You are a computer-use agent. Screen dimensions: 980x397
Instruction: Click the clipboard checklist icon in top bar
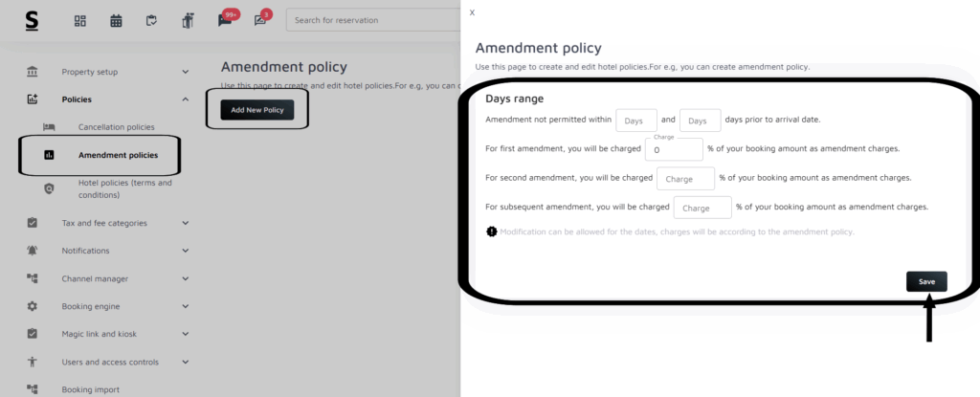coord(151,20)
